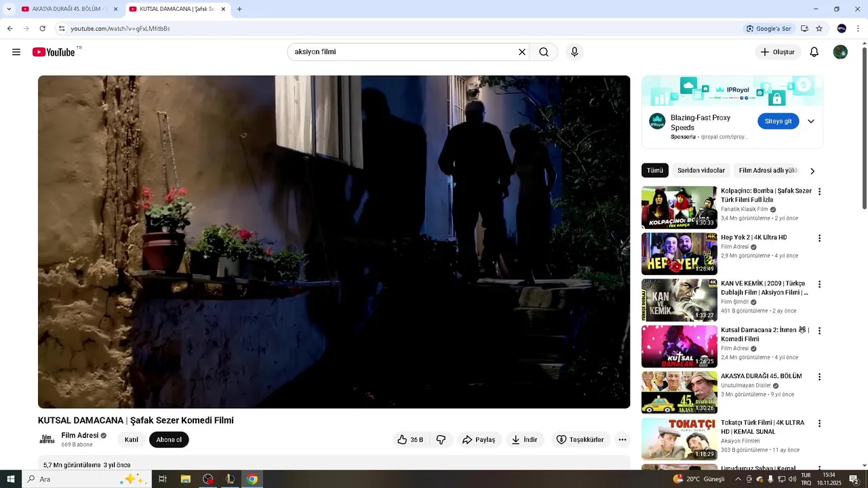868x488 pixels.
Task: Start voice search with the microphone
Action: 574,52
